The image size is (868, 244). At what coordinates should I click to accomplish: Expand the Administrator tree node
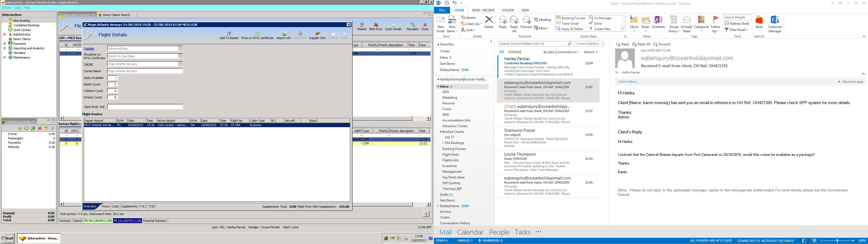pos(4,34)
